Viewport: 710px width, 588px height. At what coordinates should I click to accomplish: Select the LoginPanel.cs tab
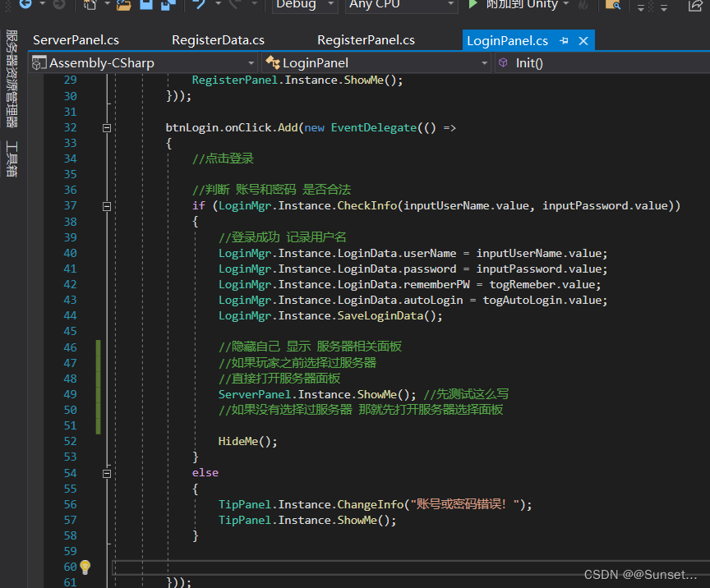[508, 41]
